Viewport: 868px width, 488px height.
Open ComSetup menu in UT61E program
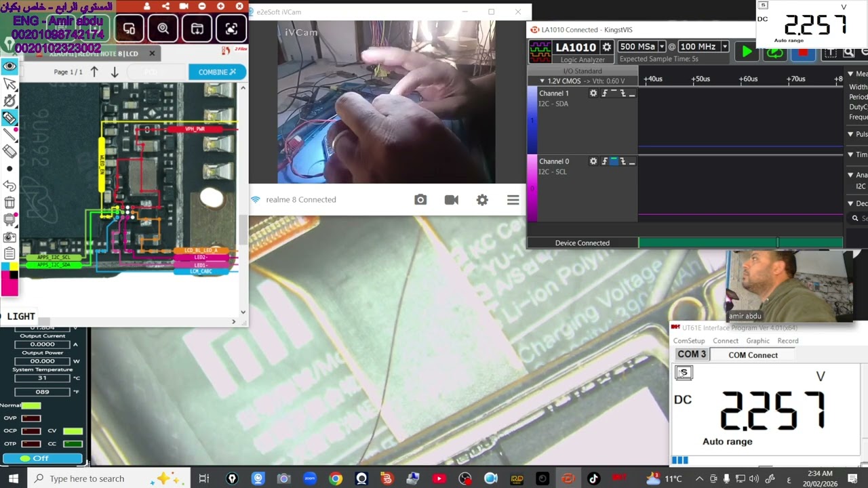coord(688,341)
